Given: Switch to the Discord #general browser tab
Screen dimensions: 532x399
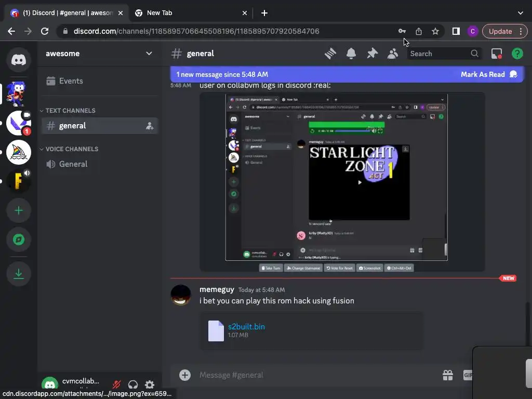Looking at the screenshot, I should (67, 13).
